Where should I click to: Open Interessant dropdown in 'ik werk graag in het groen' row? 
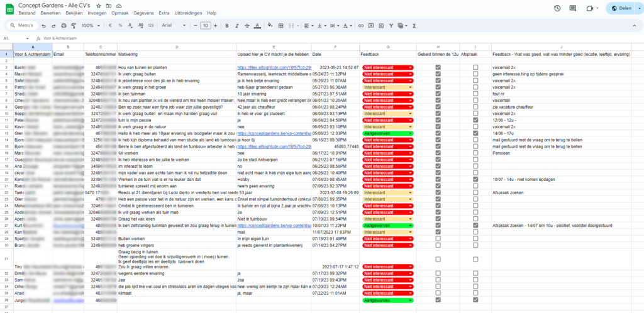click(387, 87)
